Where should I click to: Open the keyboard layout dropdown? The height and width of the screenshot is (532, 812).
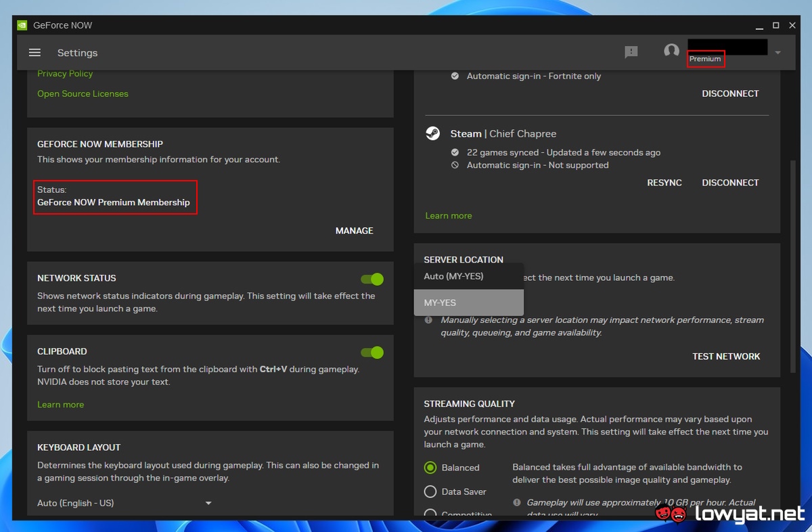pos(208,503)
